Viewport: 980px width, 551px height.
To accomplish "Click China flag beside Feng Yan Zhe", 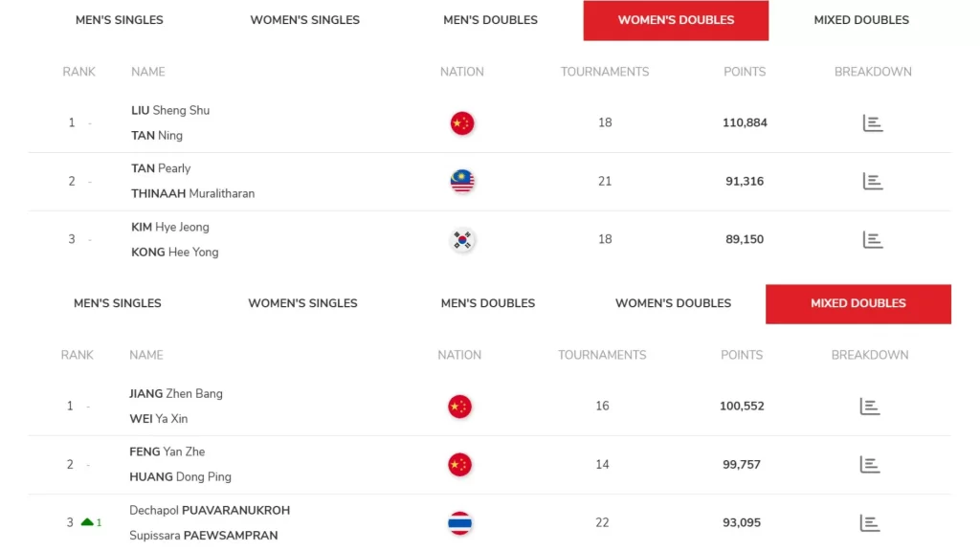I will click(459, 465).
